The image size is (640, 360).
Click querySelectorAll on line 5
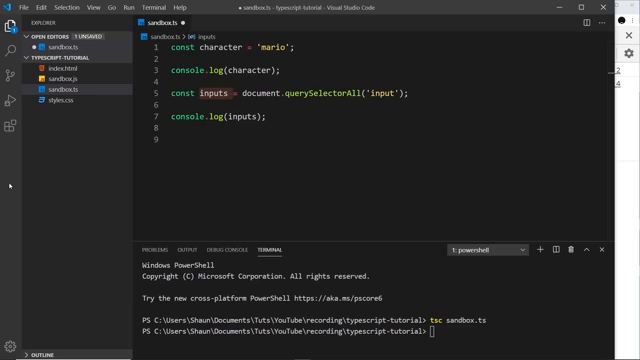coord(322,93)
